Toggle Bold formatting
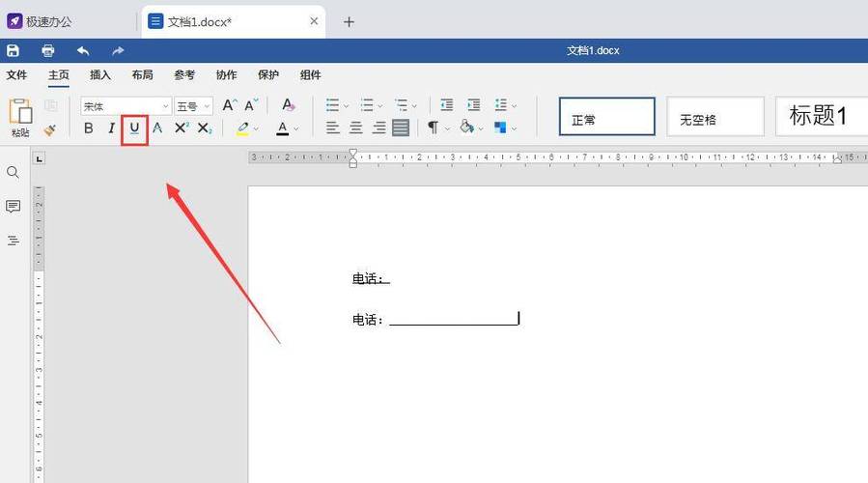Viewport: 868px width, 483px height. point(89,128)
